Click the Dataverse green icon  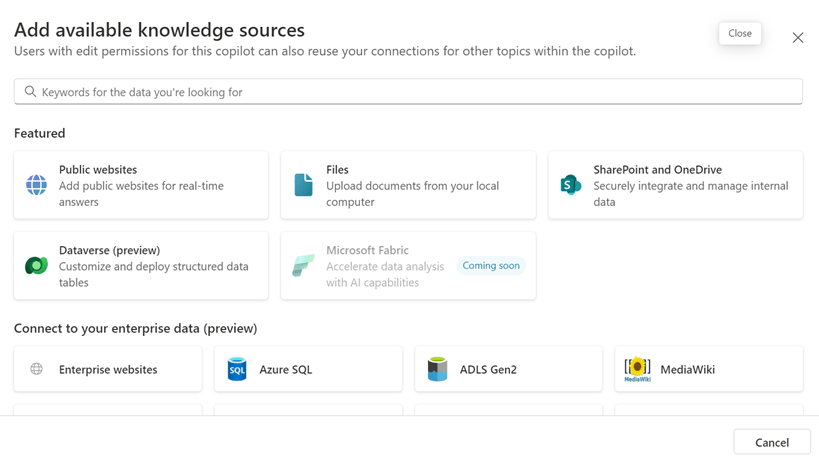pyautogui.click(x=36, y=266)
